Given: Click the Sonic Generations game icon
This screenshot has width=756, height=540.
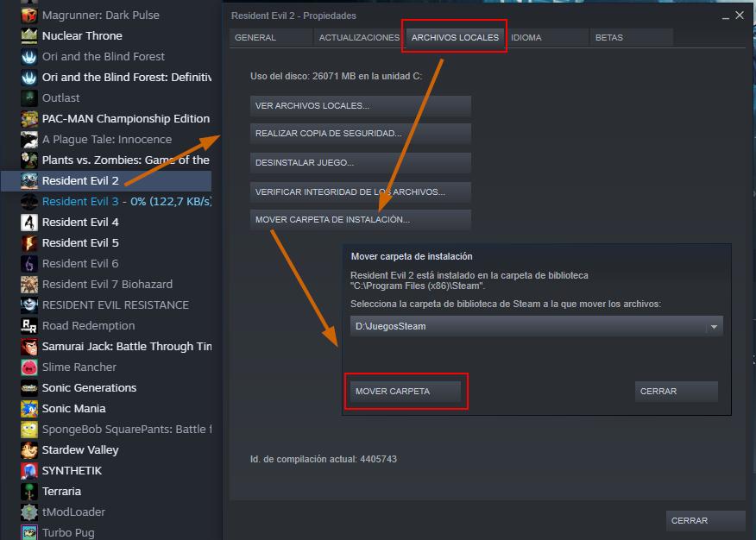Looking at the screenshot, I should pos(29,388).
